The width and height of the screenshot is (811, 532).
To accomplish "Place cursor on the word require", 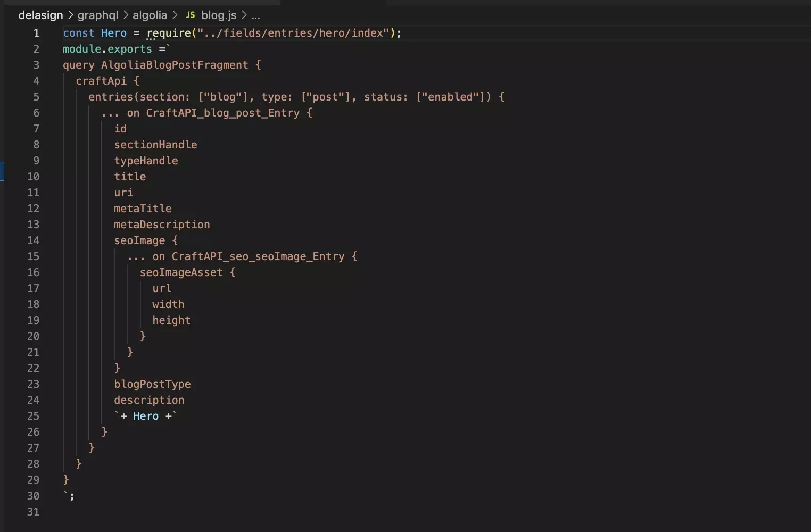I will tap(169, 33).
